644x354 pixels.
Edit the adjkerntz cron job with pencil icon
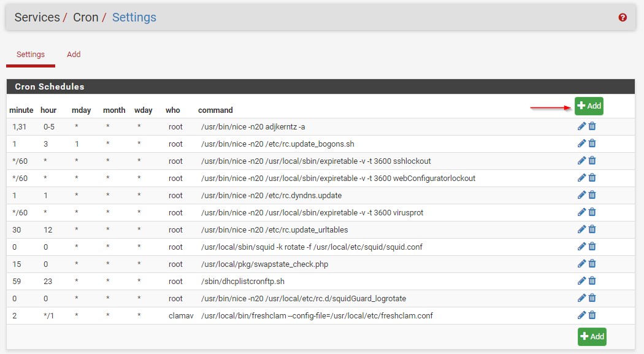click(581, 126)
